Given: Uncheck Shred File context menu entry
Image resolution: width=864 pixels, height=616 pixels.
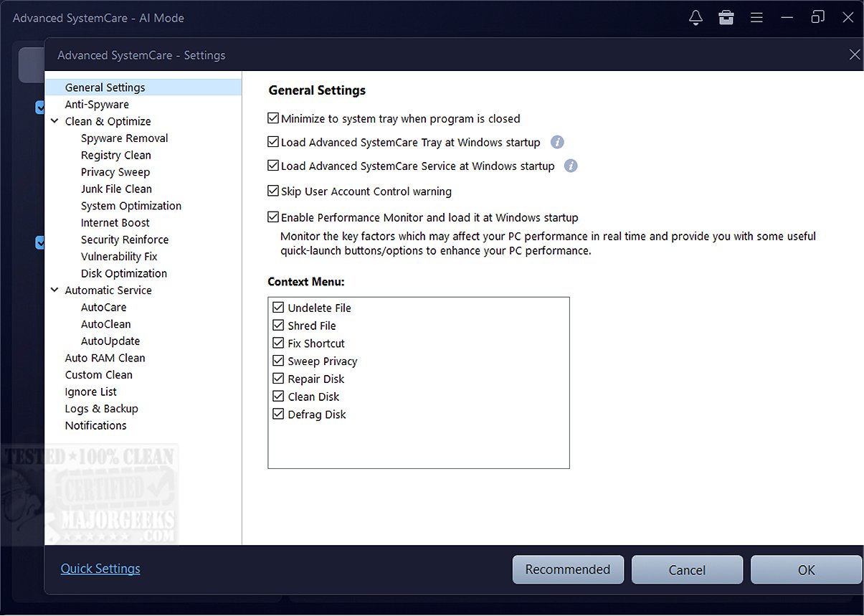Looking at the screenshot, I should (x=279, y=326).
